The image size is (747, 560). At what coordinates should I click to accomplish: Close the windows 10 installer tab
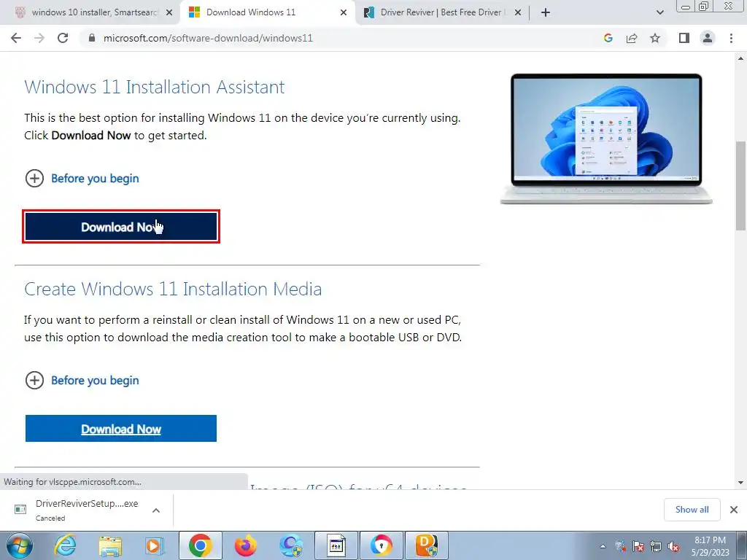click(169, 12)
